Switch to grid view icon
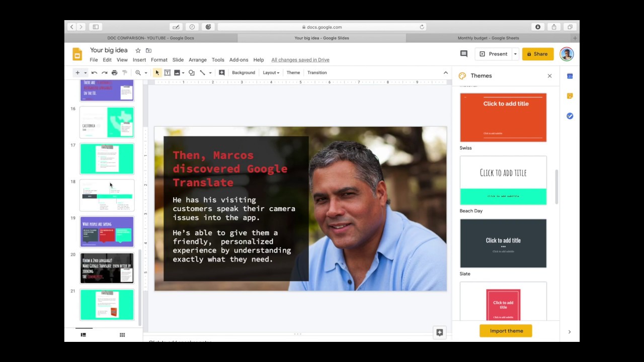The height and width of the screenshot is (362, 644). (x=122, y=335)
